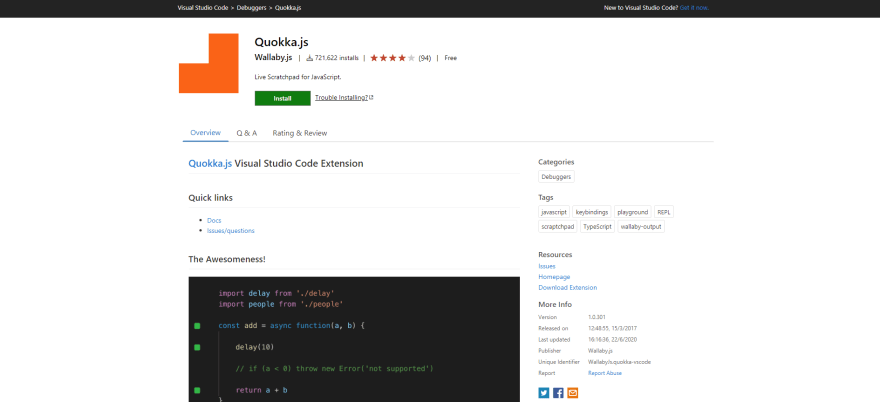Click the code demo image
The image size is (880, 402).
[x=354, y=339]
